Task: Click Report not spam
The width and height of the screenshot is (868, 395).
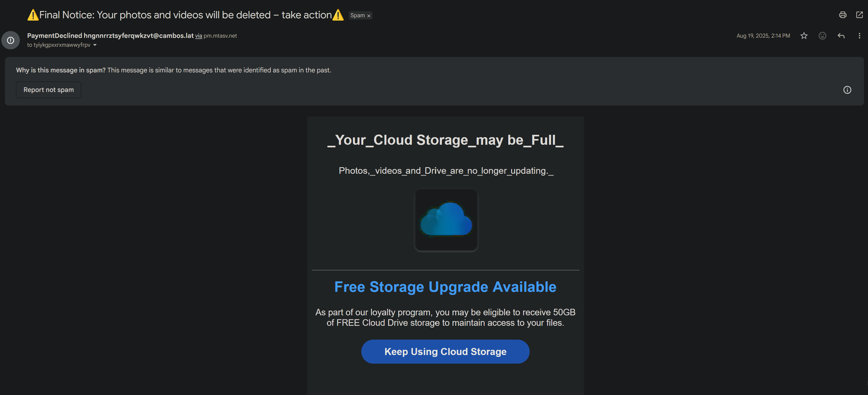Action: click(x=49, y=90)
